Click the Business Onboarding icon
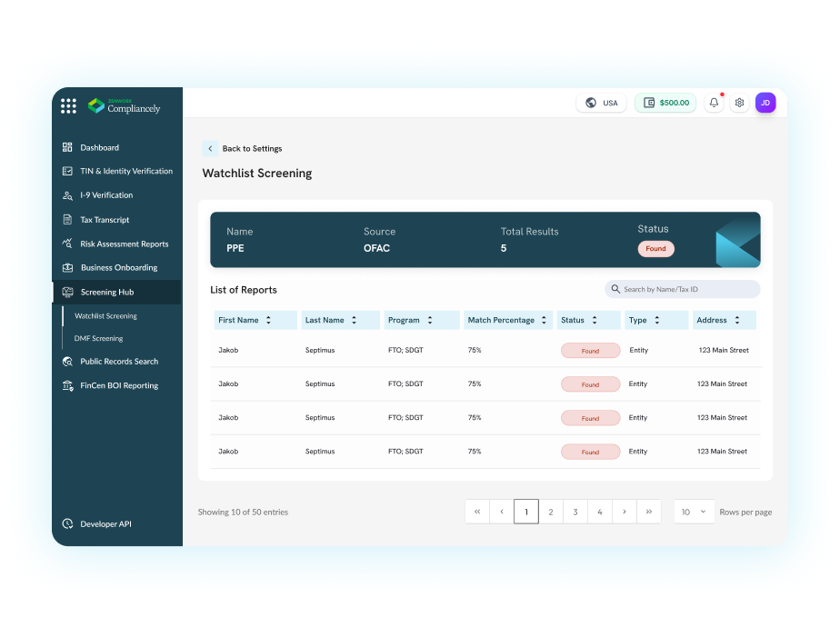Screen dimensions: 840x627 click(67, 268)
